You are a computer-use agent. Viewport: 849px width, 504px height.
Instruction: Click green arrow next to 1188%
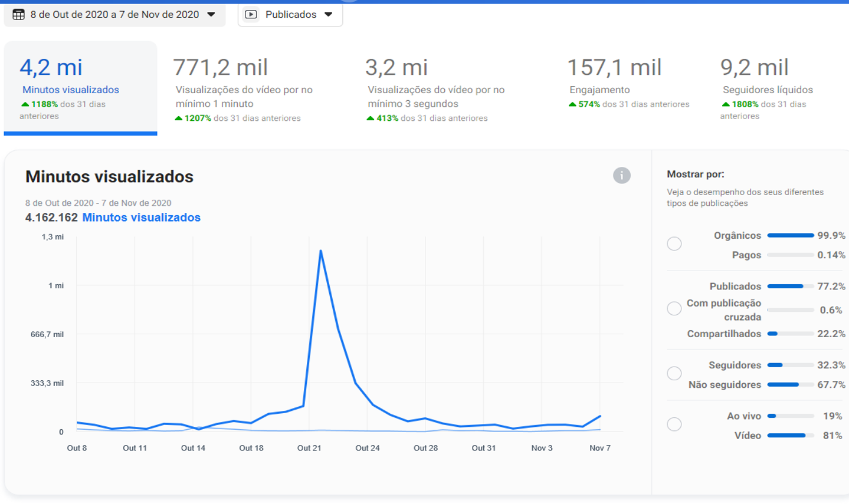(x=25, y=104)
